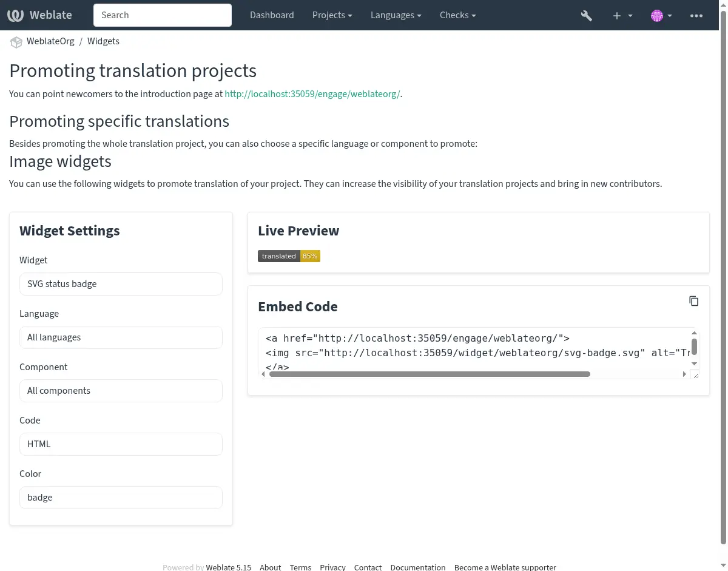728x571 pixels.
Task: Open the Projects dropdown menu
Action: [x=332, y=15]
